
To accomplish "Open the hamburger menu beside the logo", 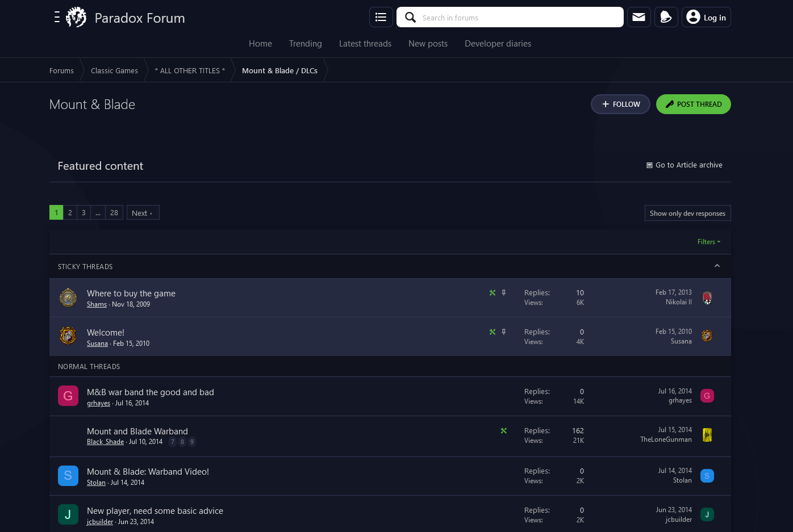I will (x=57, y=17).
